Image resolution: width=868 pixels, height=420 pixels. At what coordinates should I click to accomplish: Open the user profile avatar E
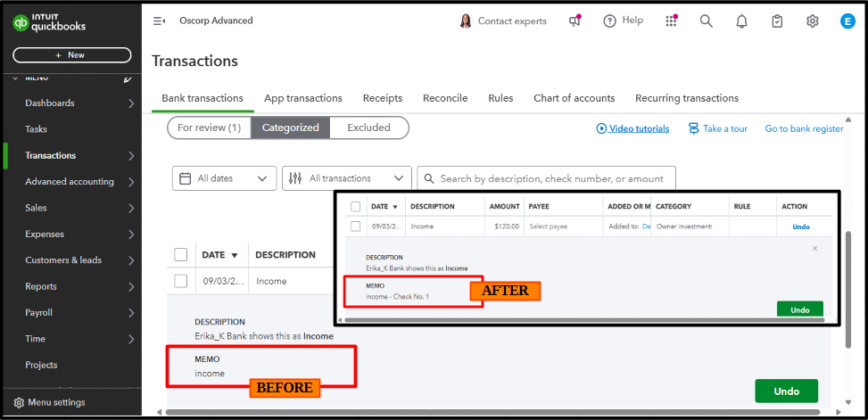pos(847,21)
